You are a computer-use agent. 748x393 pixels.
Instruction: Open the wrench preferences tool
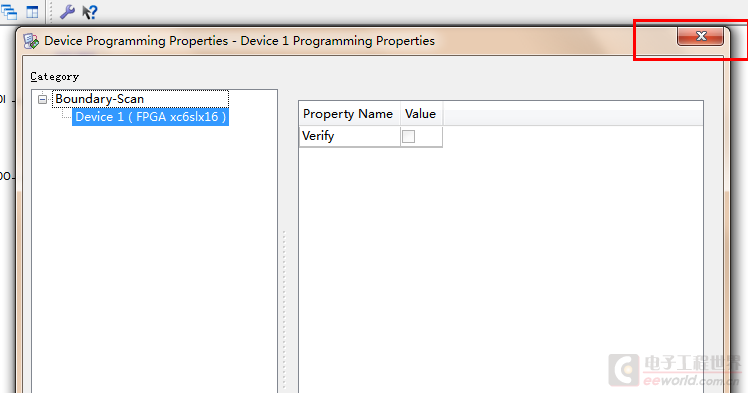67,11
